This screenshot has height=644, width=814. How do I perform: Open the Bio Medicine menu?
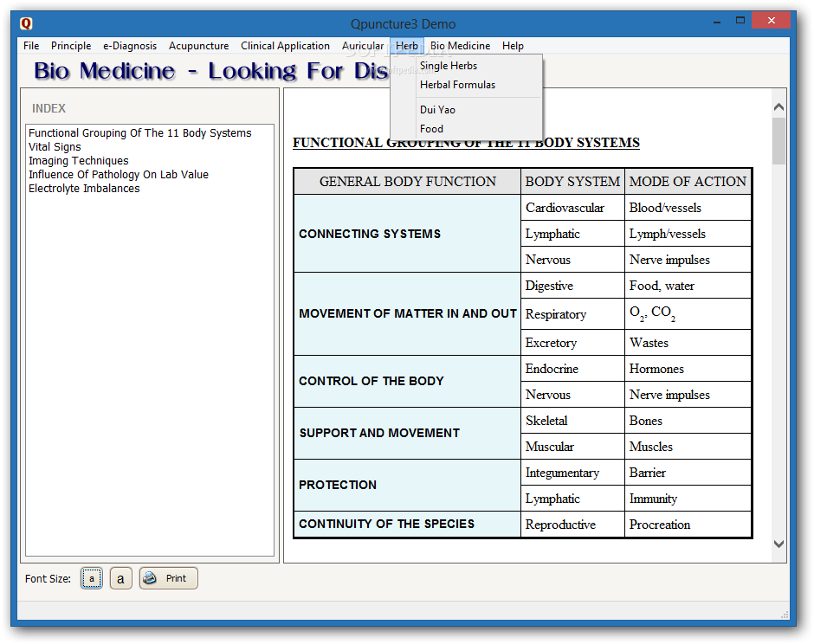(x=460, y=46)
